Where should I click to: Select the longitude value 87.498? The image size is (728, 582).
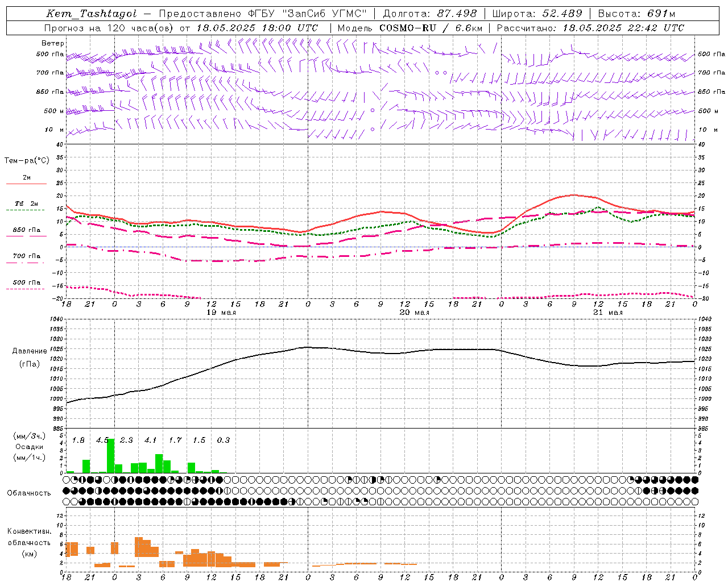[457, 14]
